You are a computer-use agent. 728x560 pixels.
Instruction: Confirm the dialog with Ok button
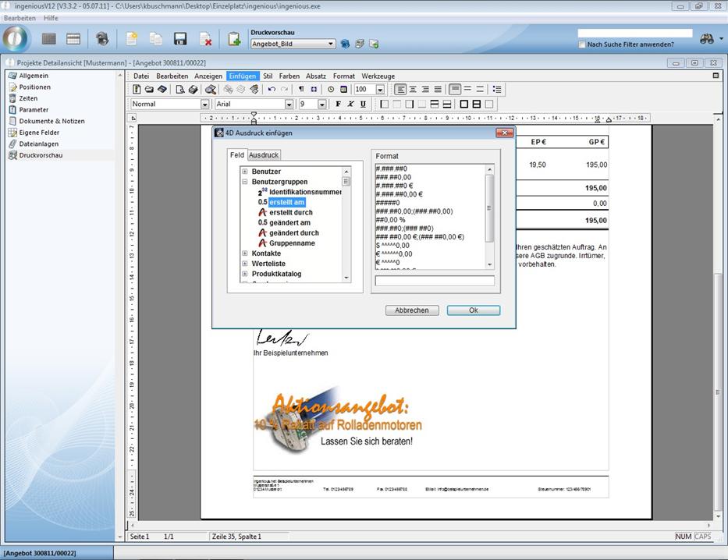coord(473,310)
